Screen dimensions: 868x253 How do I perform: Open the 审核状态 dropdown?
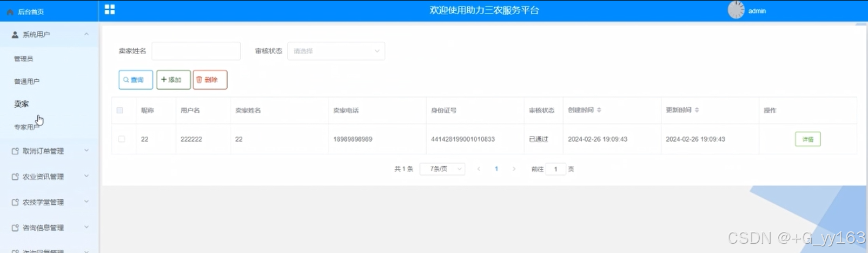336,51
